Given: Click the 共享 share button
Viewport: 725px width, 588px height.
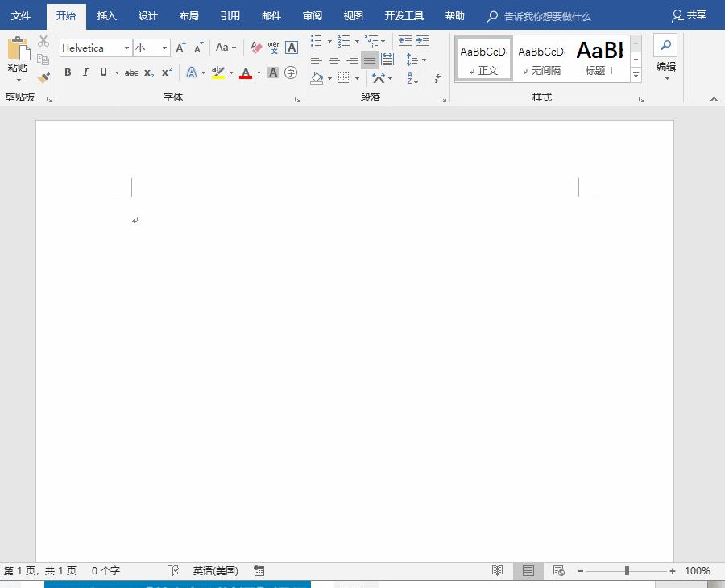Looking at the screenshot, I should [x=689, y=16].
